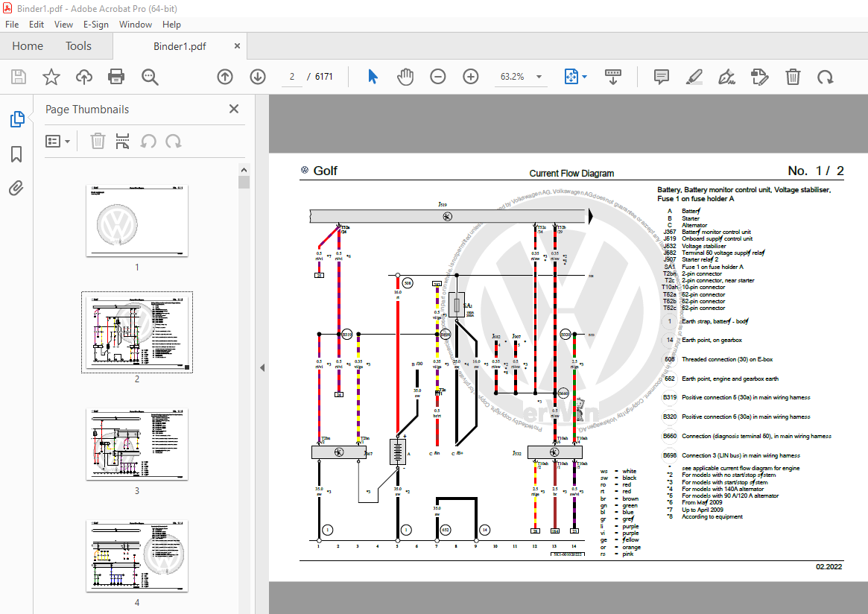
Task: Delete selected thumbnail page
Action: point(98,141)
